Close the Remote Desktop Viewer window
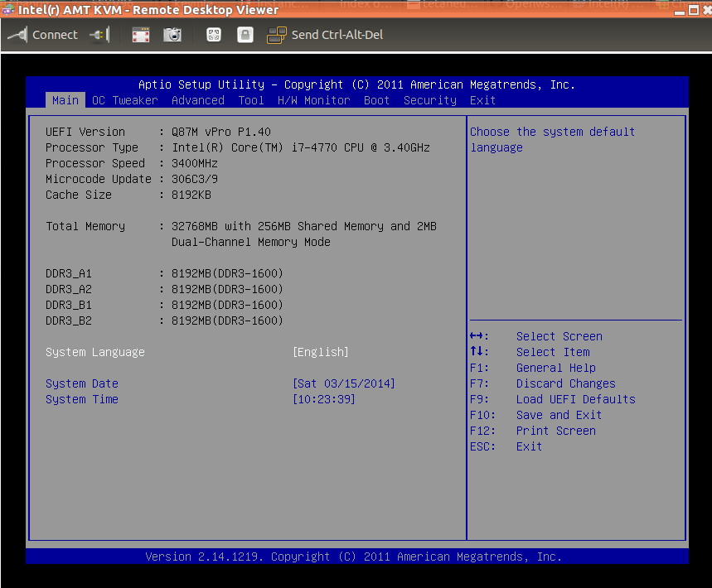Screen dimensions: 712x588 pyautogui.click(x=707, y=10)
